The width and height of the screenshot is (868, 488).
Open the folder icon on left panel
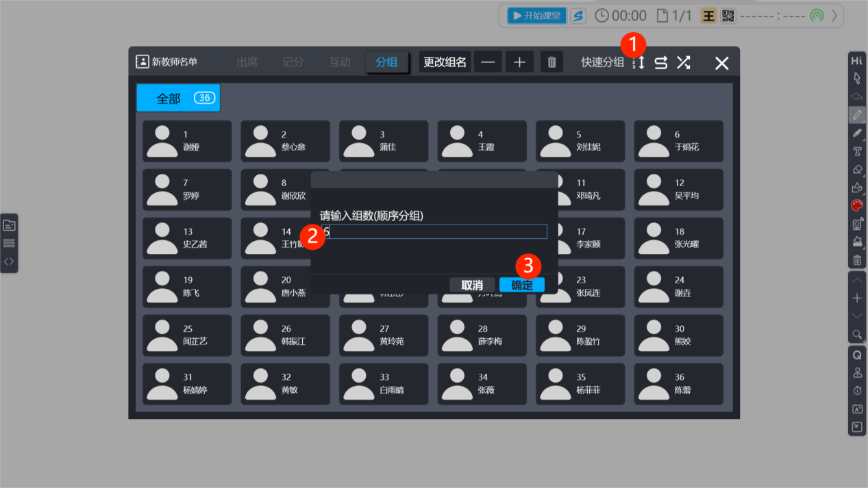pyautogui.click(x=9, y=225)
